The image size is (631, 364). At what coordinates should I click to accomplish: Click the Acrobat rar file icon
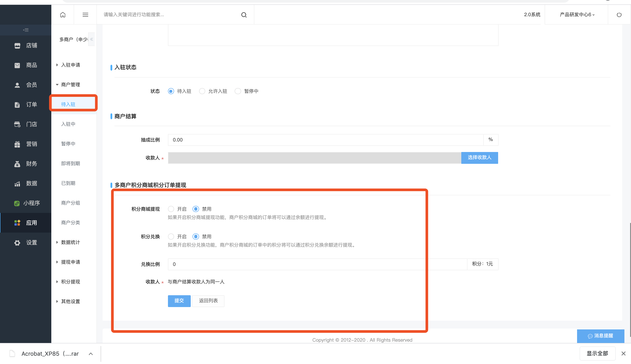(x=12, y=353)
